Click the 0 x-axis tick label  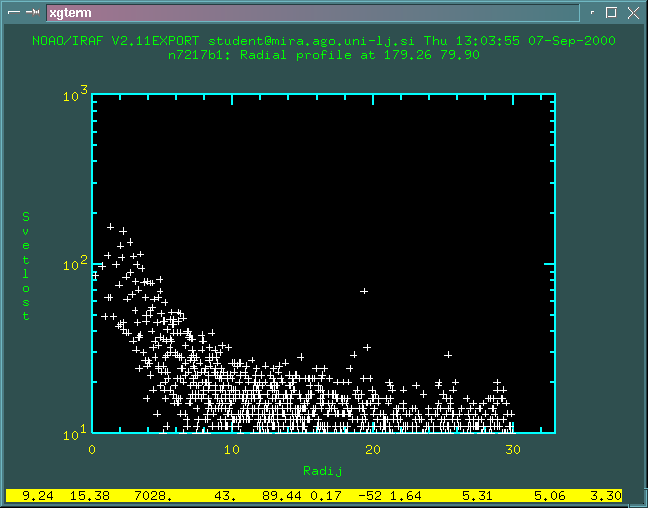[92, 450]
